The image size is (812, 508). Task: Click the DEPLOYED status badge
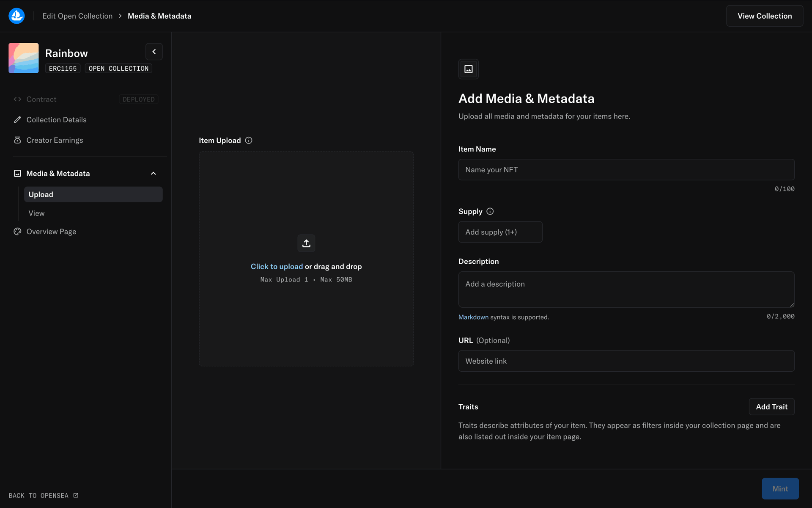(x=139, y=99)
